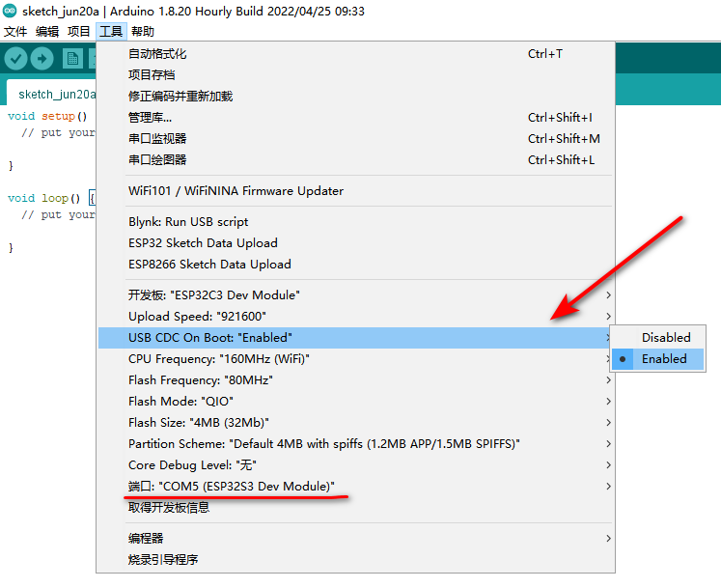Expand 端口 COM5 port submenu
Image resolution: width=721 pixels, height=588 pixels.
click(x=356, y=487)
